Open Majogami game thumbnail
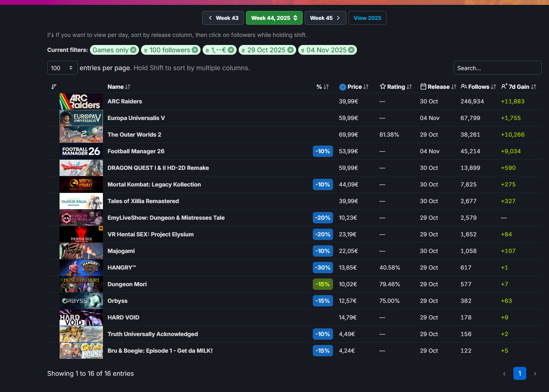The height and width of the screenshot is (392, 549). 81,251
